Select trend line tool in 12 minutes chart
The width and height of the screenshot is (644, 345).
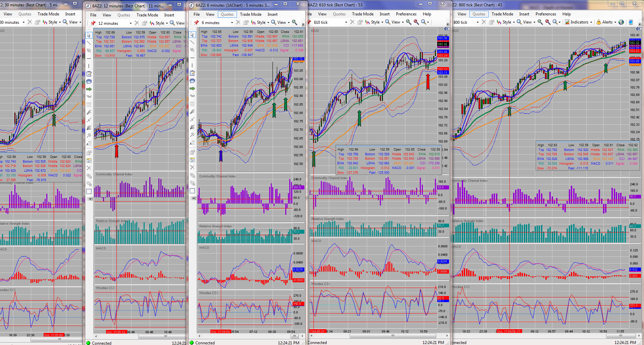coord(89,43)
